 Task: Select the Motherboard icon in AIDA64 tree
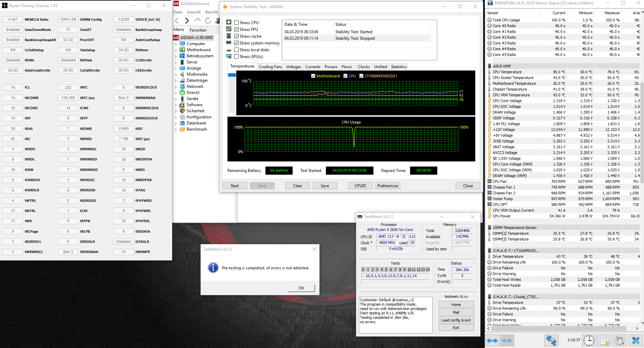click(182, 50)
